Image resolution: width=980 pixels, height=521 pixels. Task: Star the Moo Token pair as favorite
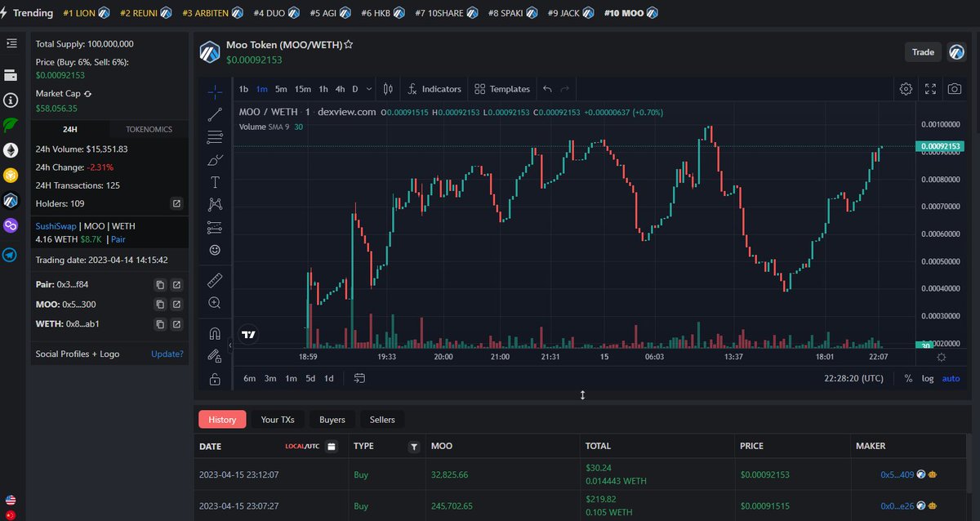(x=349, y=45)
